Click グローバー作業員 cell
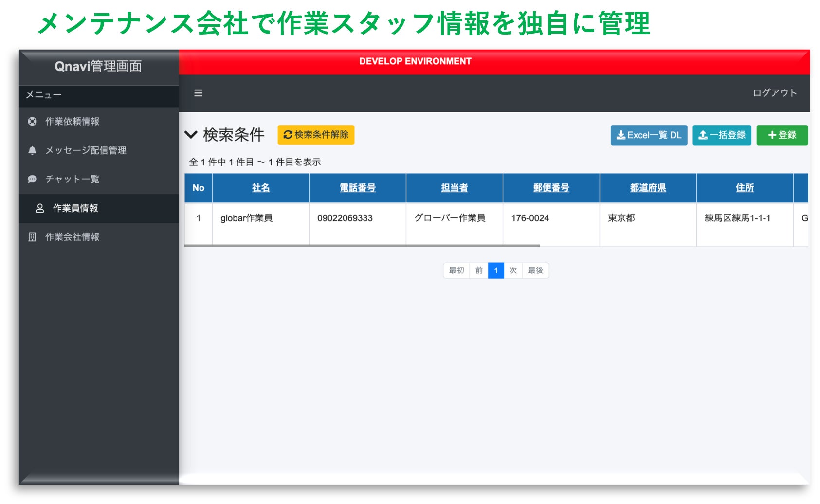820x504 pixels. (455, 224)
